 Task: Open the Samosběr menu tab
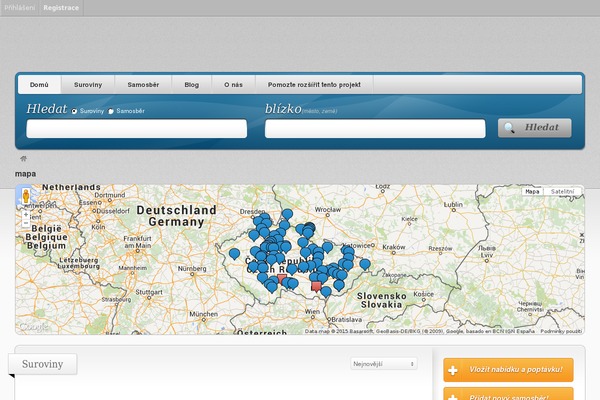click(143, 85)
